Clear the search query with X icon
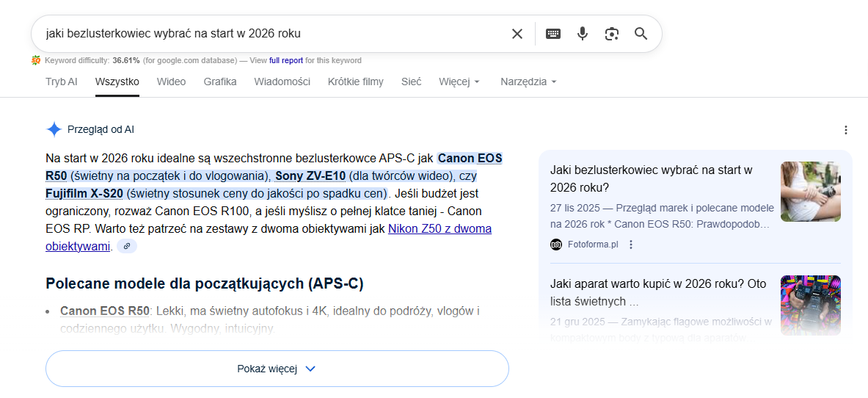Screen dimensions: 868x398 click(x=517, y=34)
